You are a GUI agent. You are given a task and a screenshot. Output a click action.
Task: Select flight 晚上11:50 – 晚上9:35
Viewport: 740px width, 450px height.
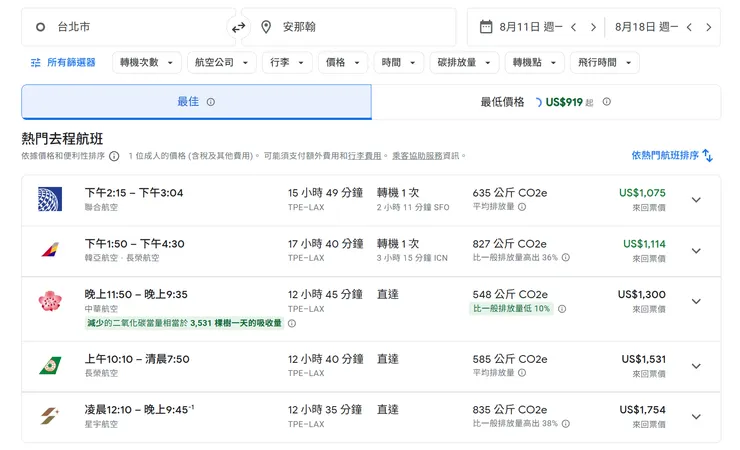(371, 309)
